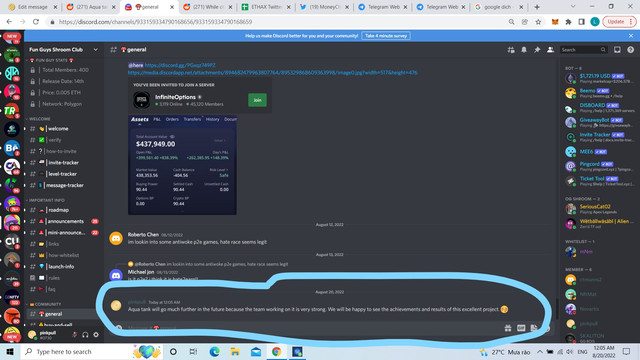The width and height of the screenshot is (640, 360).
Task: Switch to the Edit message browser tab
Action: 33,7
